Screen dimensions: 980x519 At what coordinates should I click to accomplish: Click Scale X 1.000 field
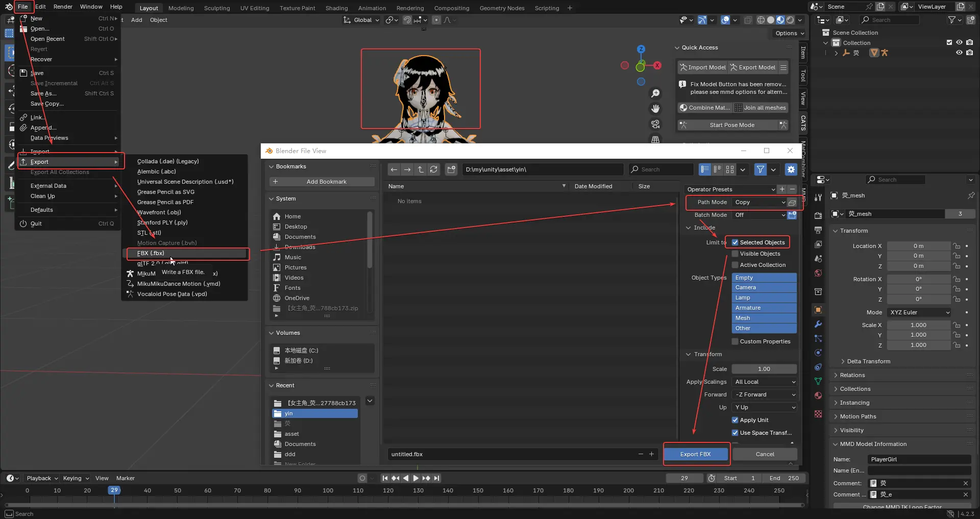919,325
